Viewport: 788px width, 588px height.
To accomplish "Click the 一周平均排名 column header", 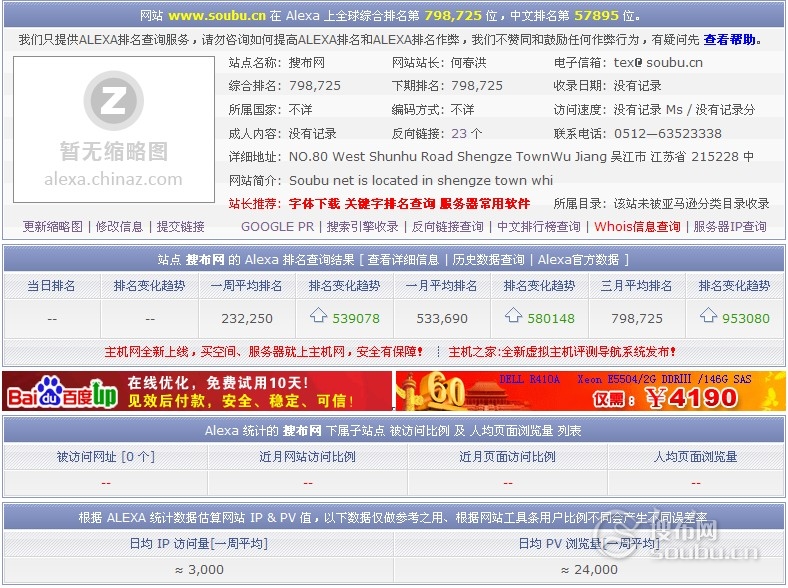I will pos(246,286).
